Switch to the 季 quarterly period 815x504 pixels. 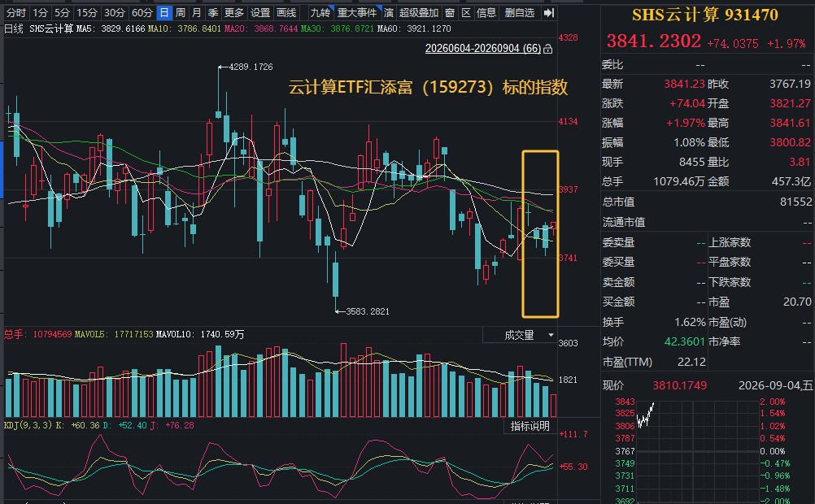tap(212, 12)
